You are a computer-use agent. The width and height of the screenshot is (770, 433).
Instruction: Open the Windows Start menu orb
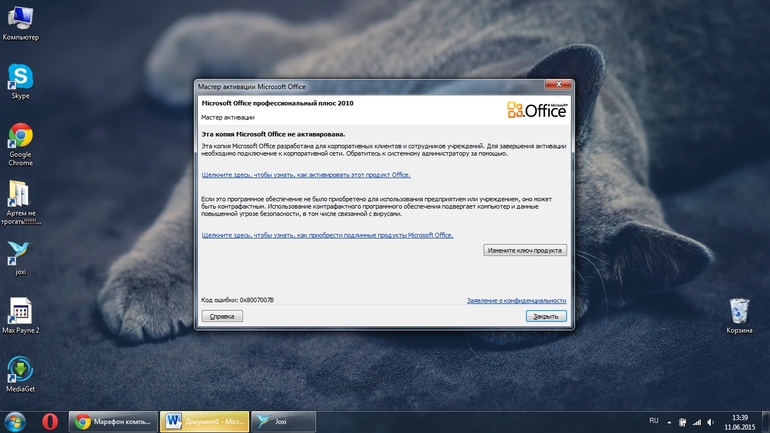tap(15, 422)
